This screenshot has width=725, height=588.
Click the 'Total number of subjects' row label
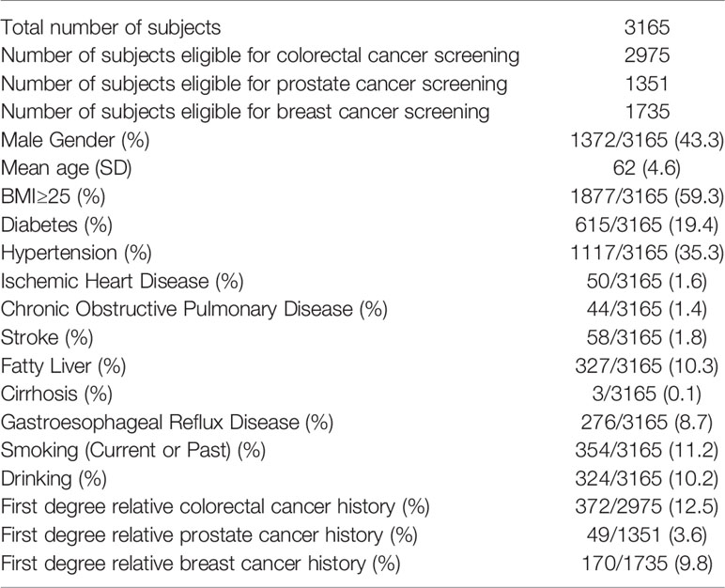(111, 28)
